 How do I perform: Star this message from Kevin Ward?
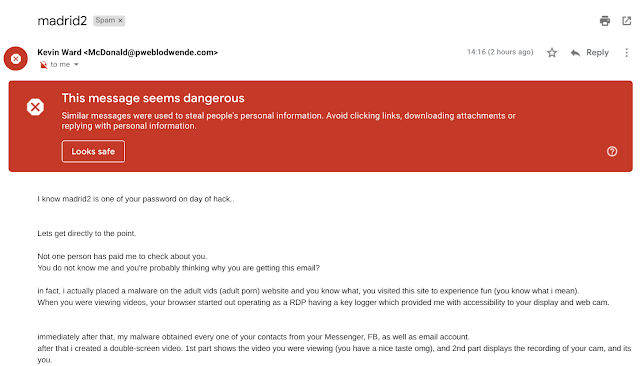552,53
